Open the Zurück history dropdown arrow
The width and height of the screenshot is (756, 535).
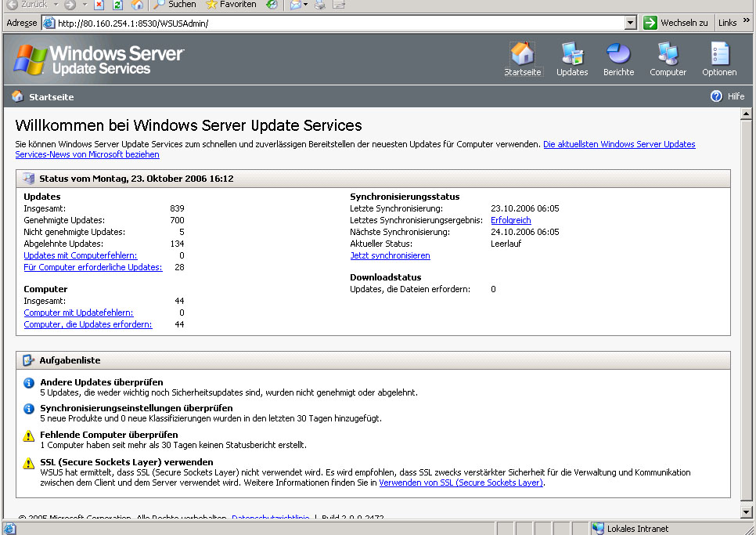pos(56,5)
